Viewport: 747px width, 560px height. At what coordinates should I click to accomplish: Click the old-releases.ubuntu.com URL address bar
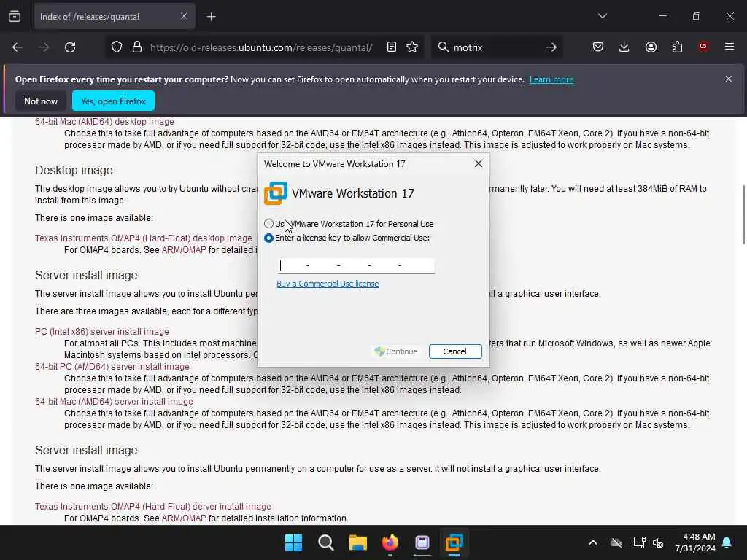261,47
